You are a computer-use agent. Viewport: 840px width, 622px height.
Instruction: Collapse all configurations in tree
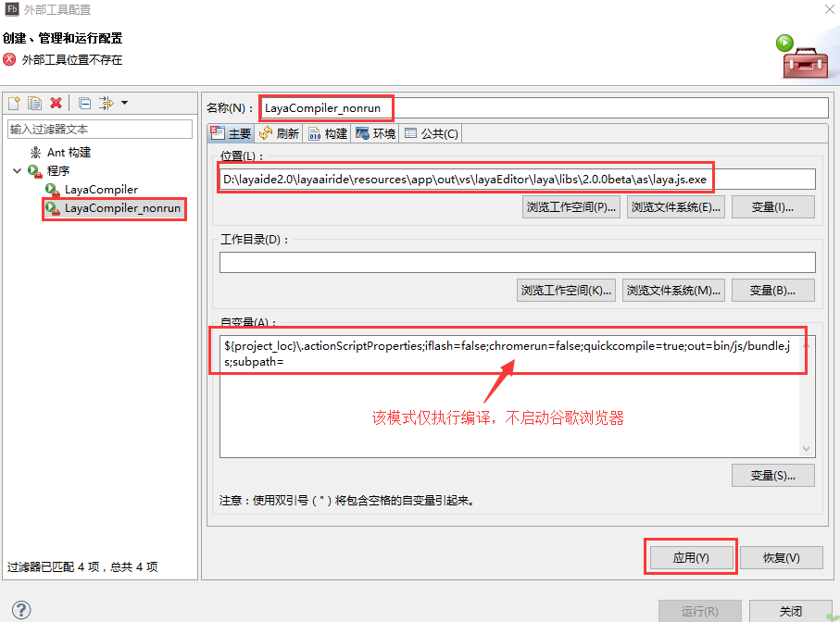tap(84, 103)
